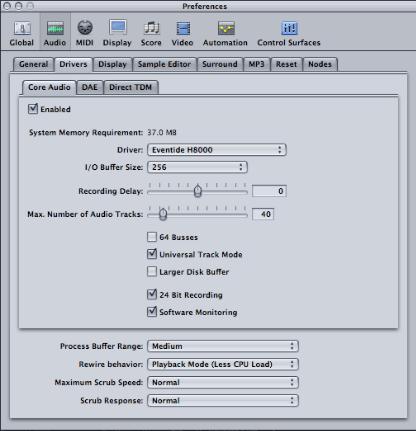Screen dimensions: 416x431
Task: Open the Control Surfaces preferences icon
Action: tap(289, 28)
